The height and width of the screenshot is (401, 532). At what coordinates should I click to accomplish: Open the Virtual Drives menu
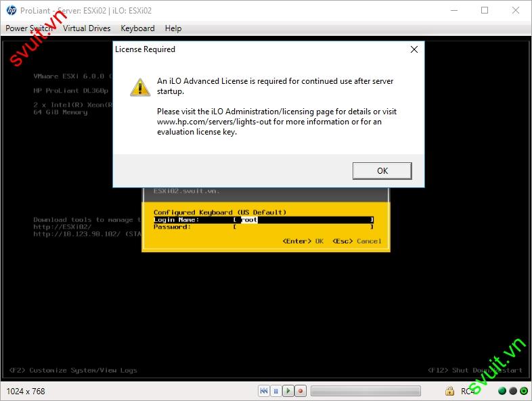(87, 28)
